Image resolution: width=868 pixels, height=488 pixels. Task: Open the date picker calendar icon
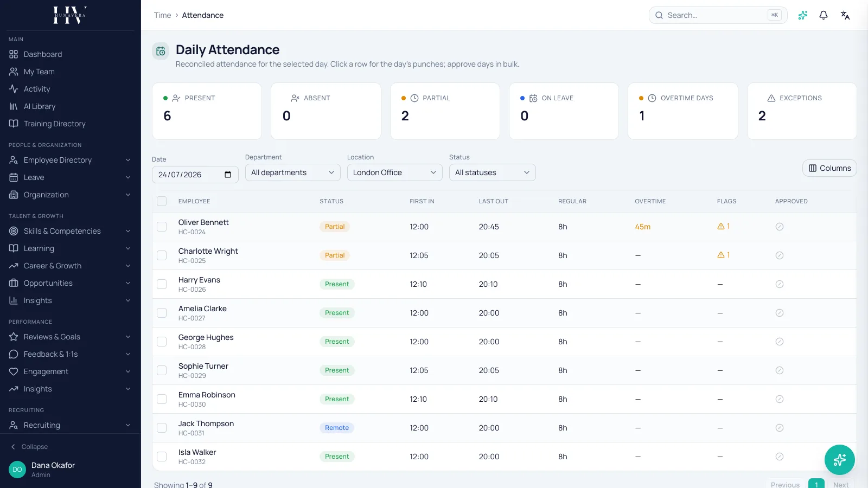pyautogui.click(x=228, y=175)
